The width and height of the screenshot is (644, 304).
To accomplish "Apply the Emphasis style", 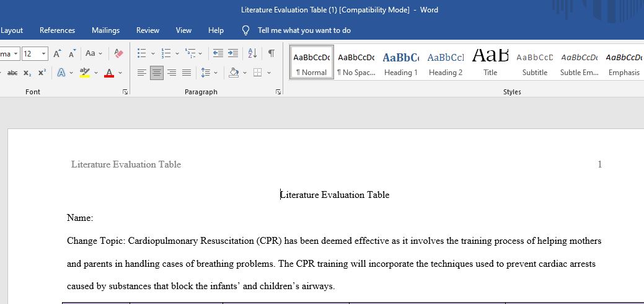I will coord(624,63).
